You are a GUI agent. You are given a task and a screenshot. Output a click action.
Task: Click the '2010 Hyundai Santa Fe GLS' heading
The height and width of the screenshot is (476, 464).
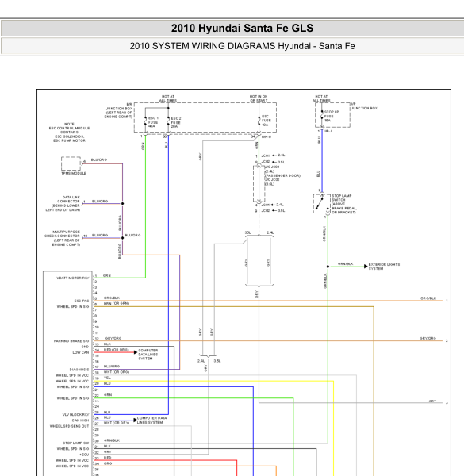[242, 29]
